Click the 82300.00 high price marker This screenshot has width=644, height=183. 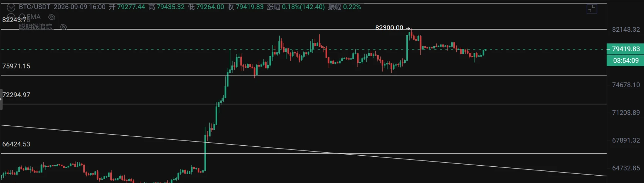389,28
